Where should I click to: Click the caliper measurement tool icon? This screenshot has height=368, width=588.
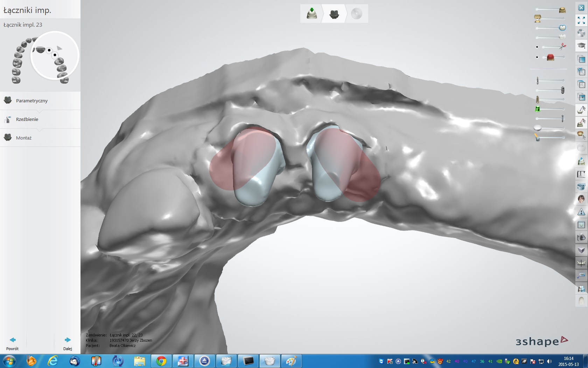click(x=581, y=174)
